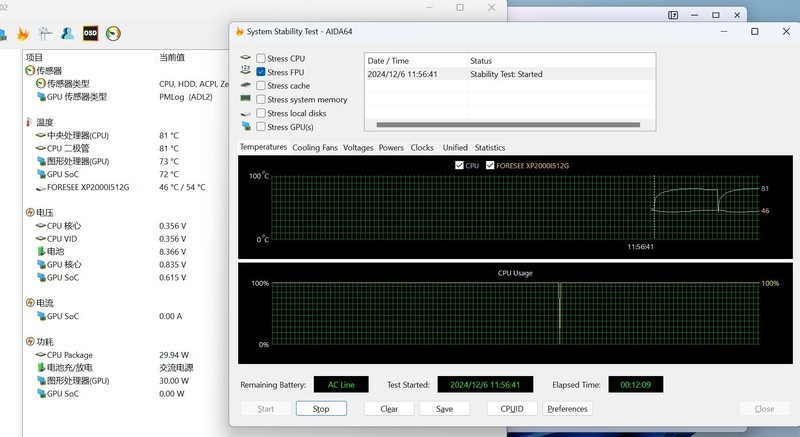
Task: Click the thermometer icon next to 温度
Action: click(x=29, y=122)
